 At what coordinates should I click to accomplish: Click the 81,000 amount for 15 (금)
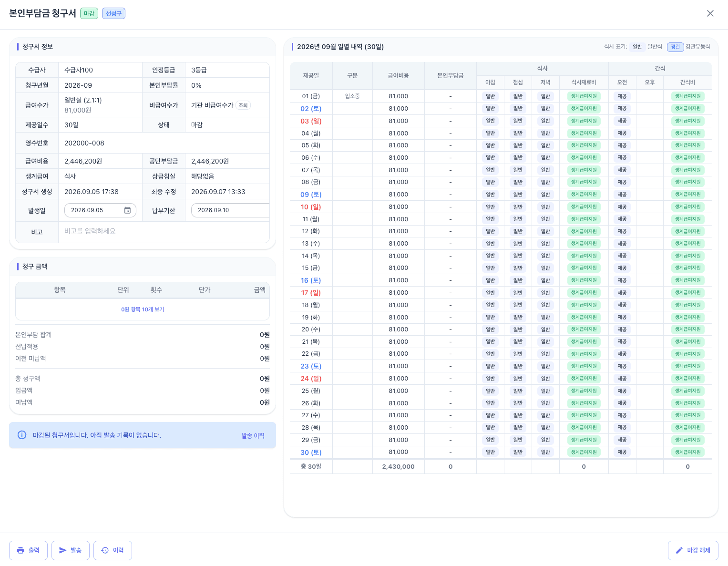398,268
